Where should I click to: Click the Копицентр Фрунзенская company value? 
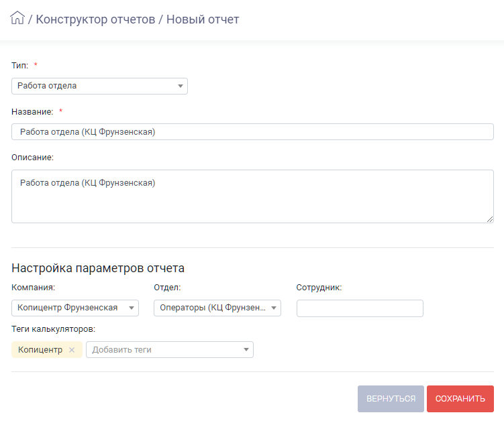click(68, 308)
